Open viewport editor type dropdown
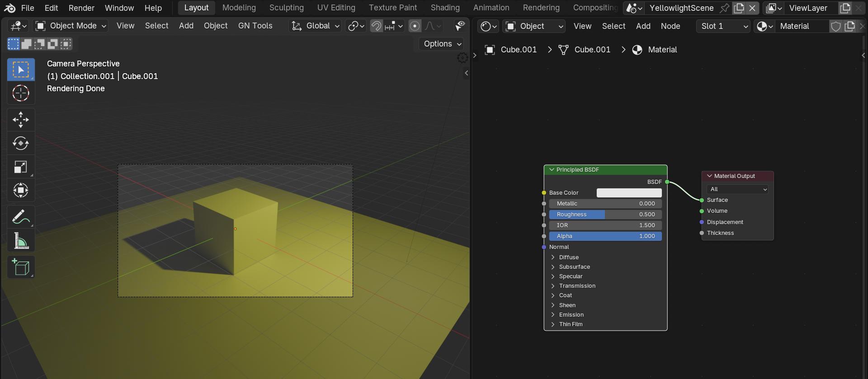The height and width of the screenshot is (379, 868). [19, 26]
